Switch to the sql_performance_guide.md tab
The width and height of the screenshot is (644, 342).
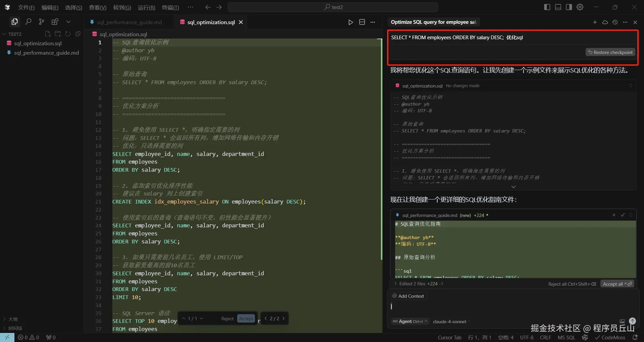point(129,22)
